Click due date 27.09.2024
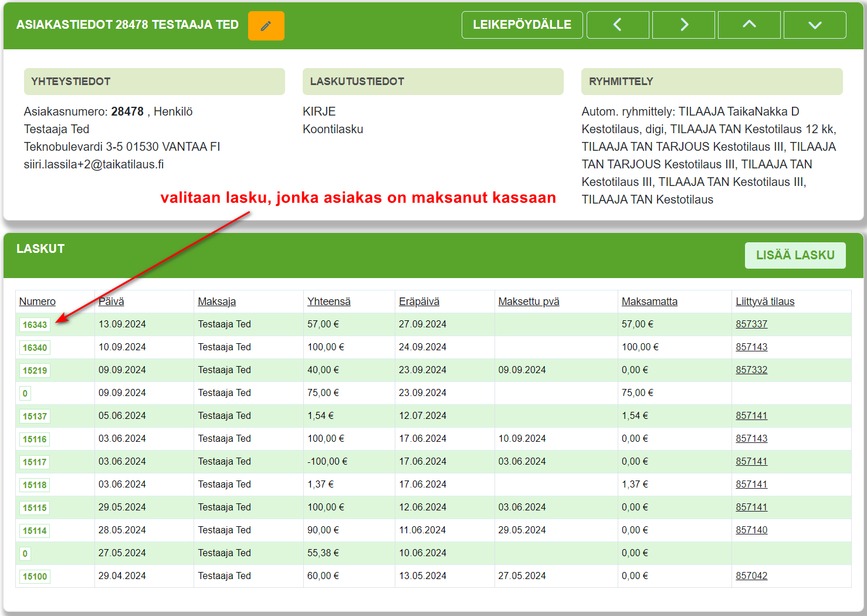The height and width of the screenshot is (616, 867). (x=422, y=324)
